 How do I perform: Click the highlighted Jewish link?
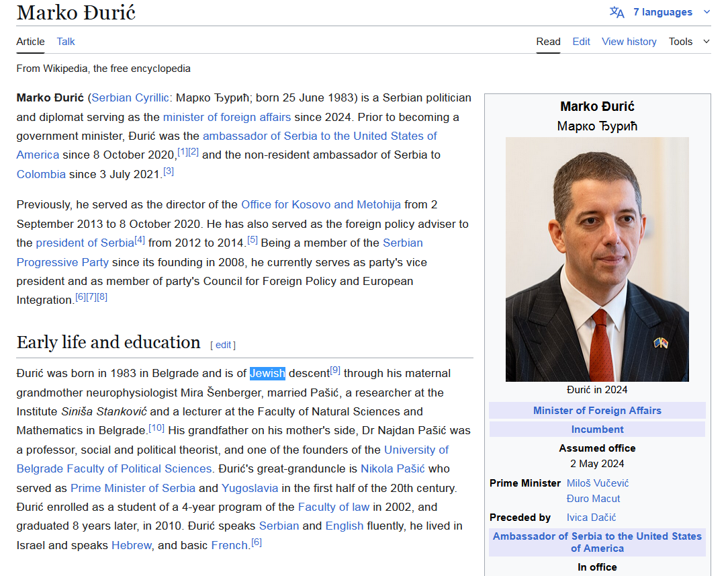pyautogui.click(x=267, y=373)
